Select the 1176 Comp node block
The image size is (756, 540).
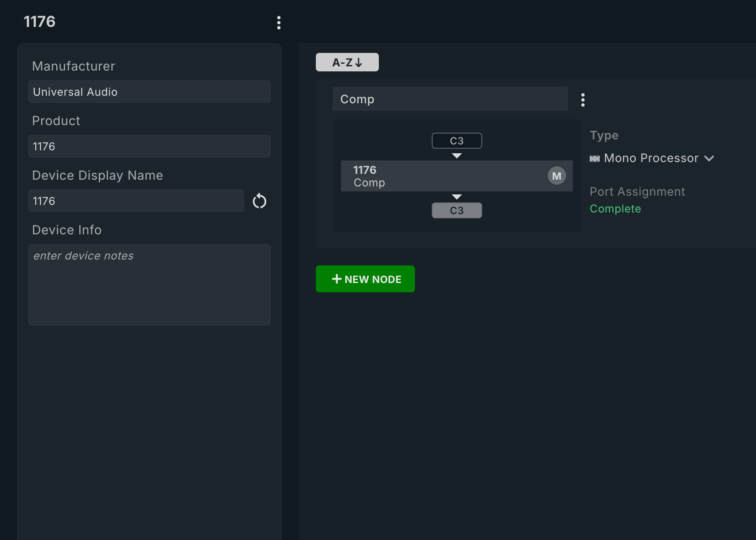(x=457, y=176)
